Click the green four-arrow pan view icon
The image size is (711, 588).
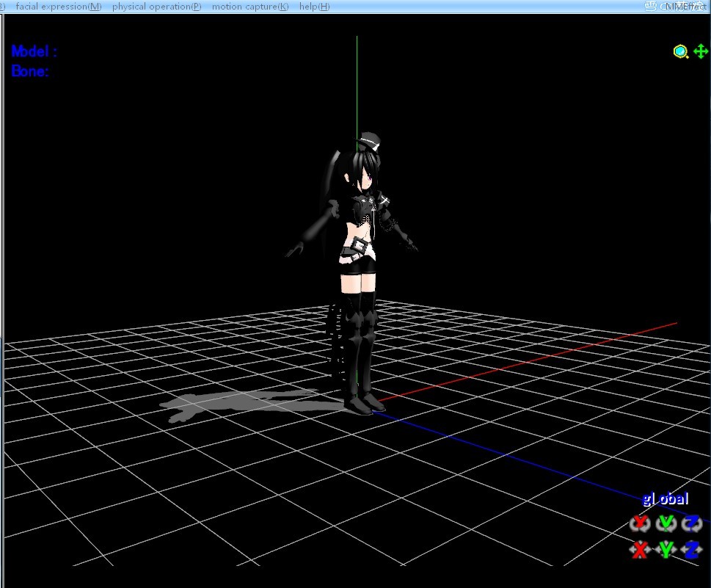click(x=701, y=51)
